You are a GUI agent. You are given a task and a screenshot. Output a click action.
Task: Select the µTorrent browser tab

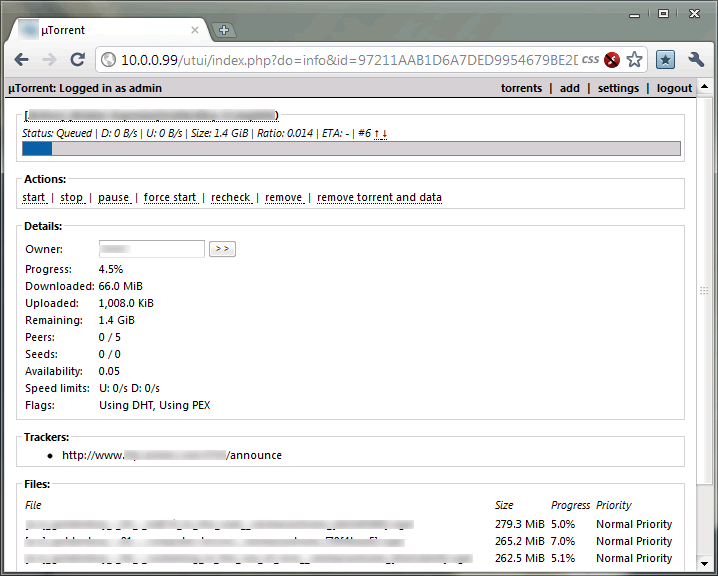click(110, 30)
